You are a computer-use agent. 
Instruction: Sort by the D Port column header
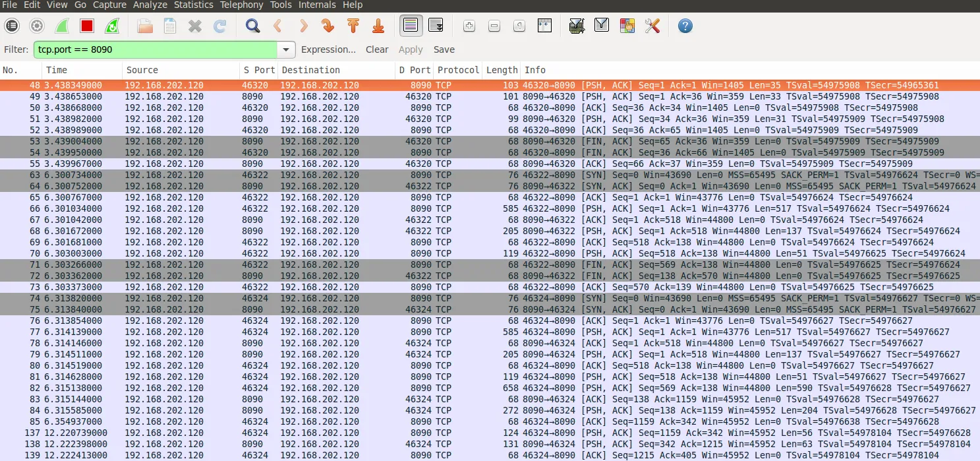415,70
